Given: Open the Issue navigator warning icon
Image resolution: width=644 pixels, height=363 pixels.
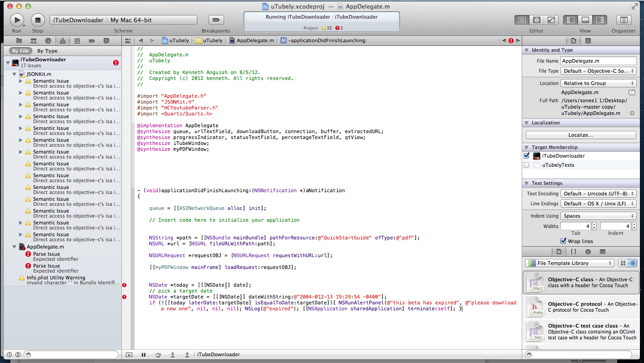Looking at the screenshot, I should coord(62,40).
